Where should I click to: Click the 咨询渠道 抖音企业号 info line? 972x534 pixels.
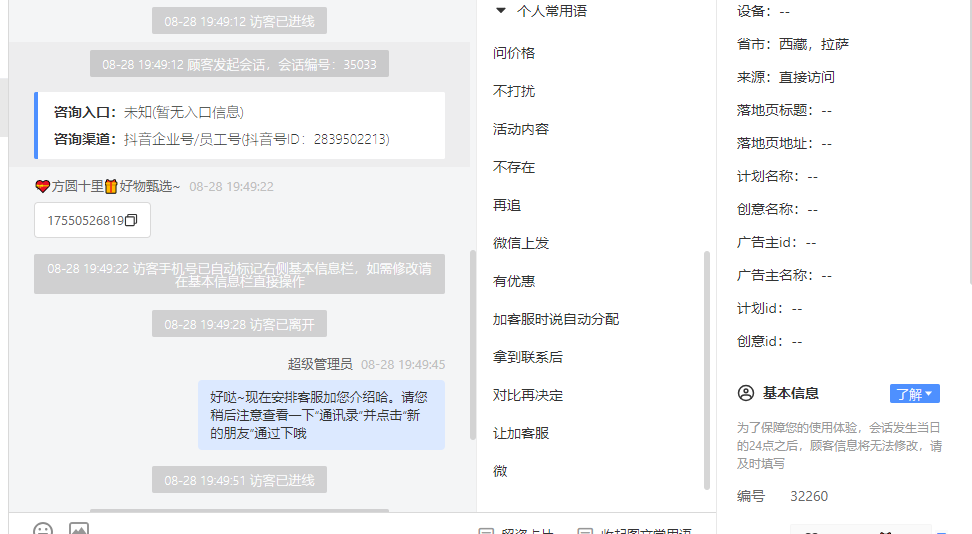[221, 139]
